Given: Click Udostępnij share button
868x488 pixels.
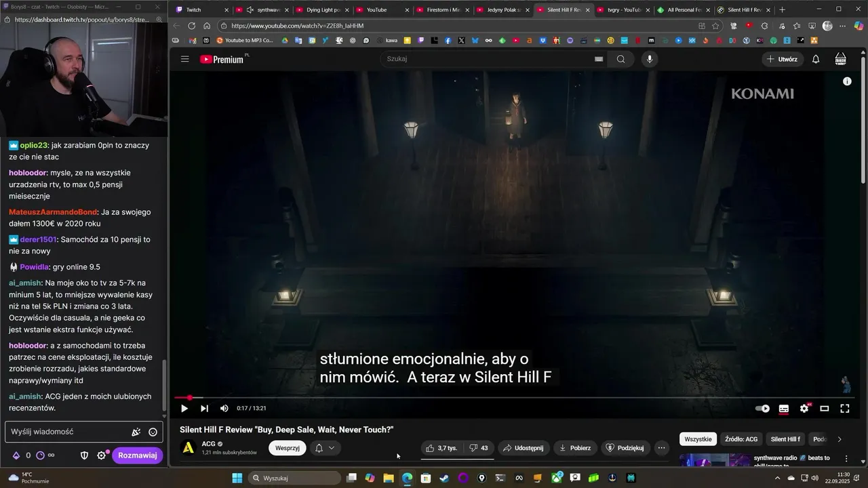Looking at the screenshot, I should [x=523, y=448].
